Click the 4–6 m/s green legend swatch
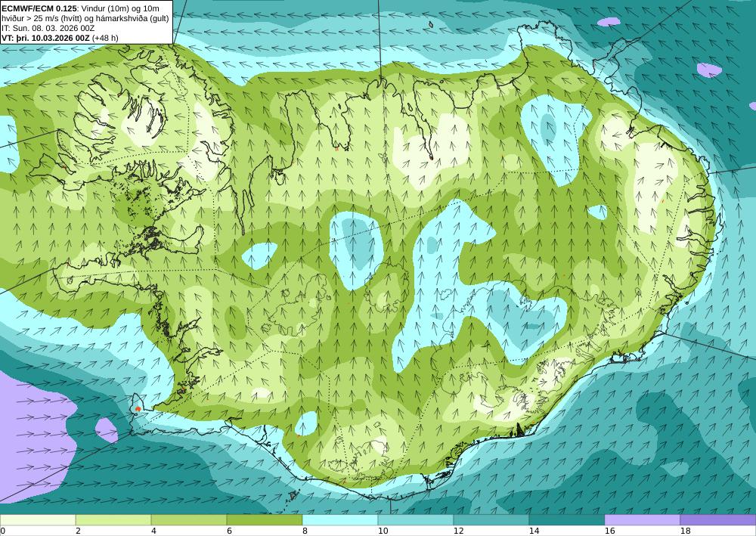756x536 pixels. click(189, 520)
